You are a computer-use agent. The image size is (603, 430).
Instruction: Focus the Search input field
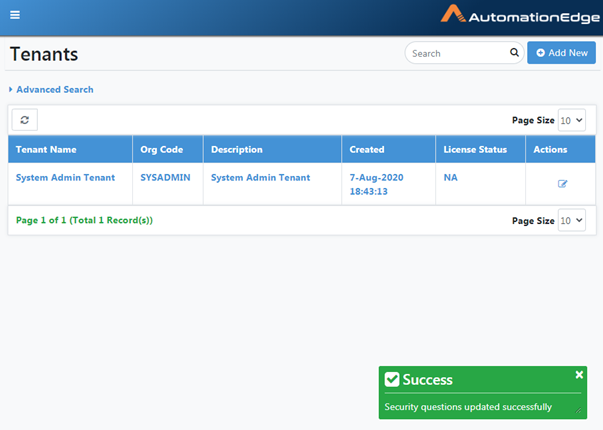(x=458, y=53)
